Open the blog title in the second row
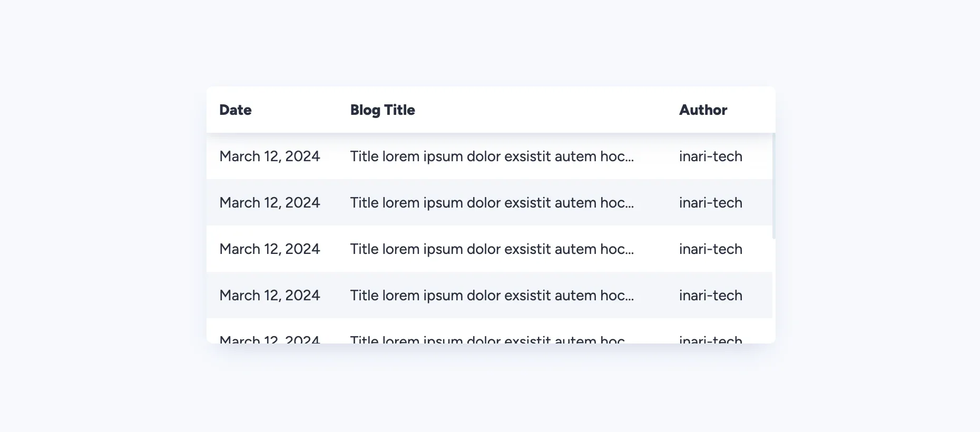The height and width of the screenshot is (432, 980). (492, 203)
